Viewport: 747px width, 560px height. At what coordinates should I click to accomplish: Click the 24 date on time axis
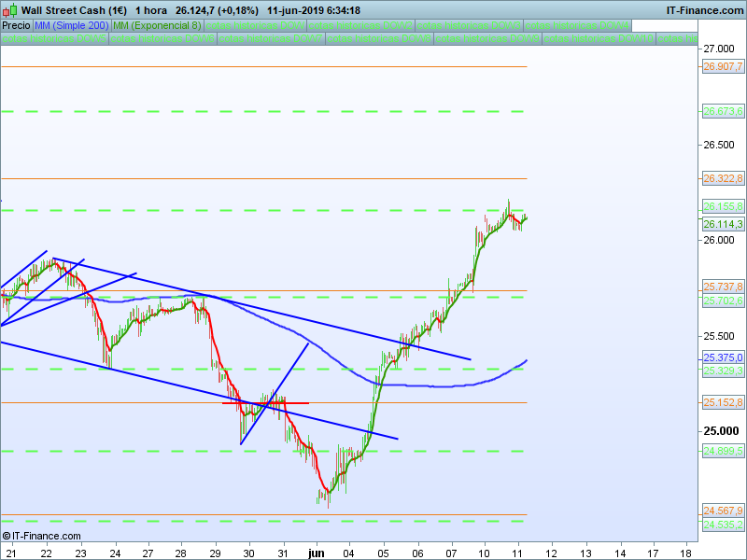coord(115,553)
